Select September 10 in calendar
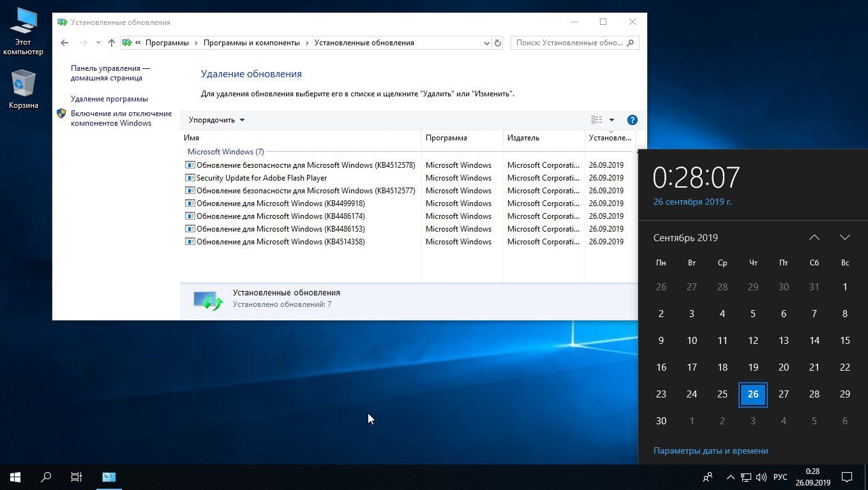868x490 pixels. (x=692, y=341)
